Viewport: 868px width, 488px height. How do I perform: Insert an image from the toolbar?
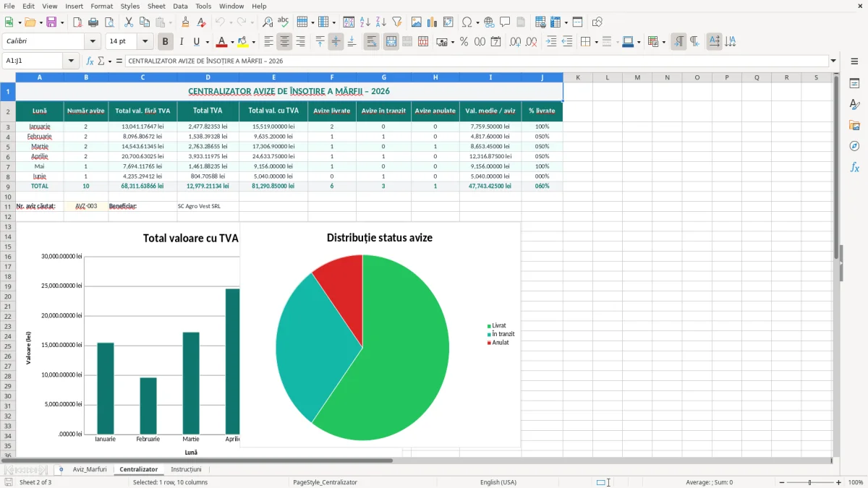417,22
